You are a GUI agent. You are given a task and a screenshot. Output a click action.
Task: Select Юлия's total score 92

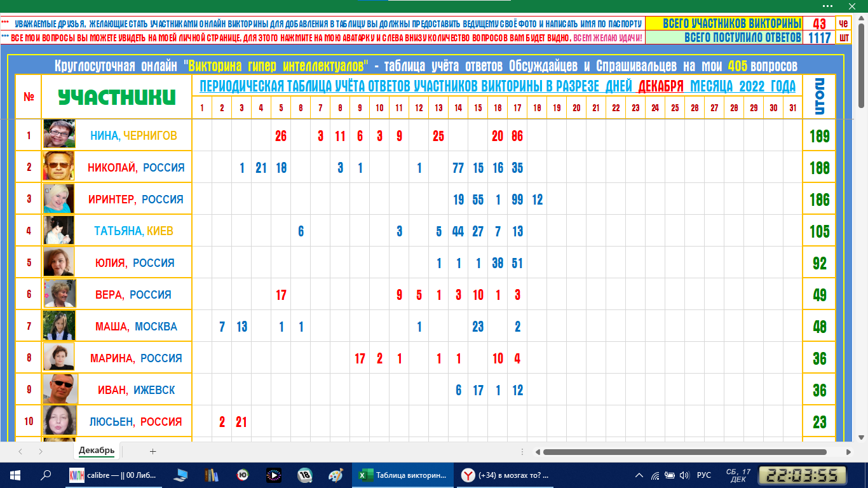819,262
